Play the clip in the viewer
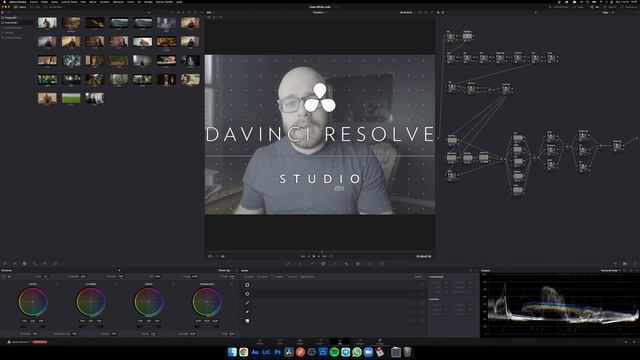The height and width of the screenshot is (360, 640). pos(319,256)
